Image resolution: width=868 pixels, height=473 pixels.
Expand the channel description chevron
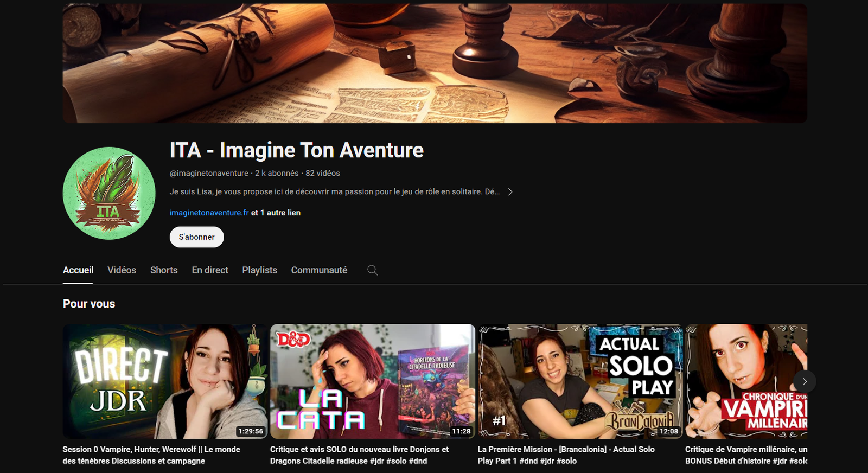point(510,192)
